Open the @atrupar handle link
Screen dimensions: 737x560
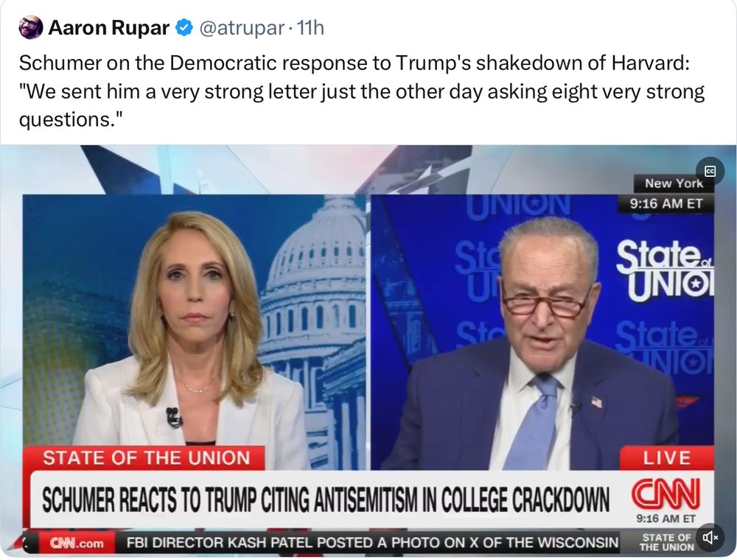point(242,28)
